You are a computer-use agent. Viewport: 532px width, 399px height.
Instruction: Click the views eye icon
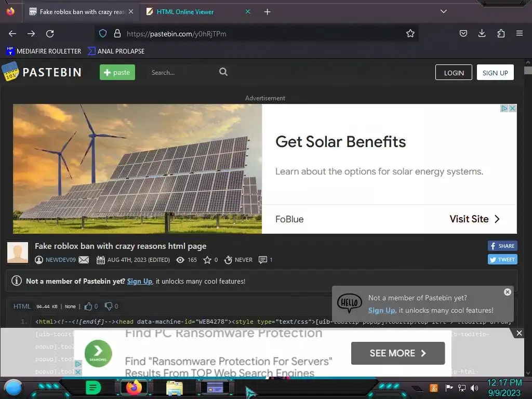[180, 260]
